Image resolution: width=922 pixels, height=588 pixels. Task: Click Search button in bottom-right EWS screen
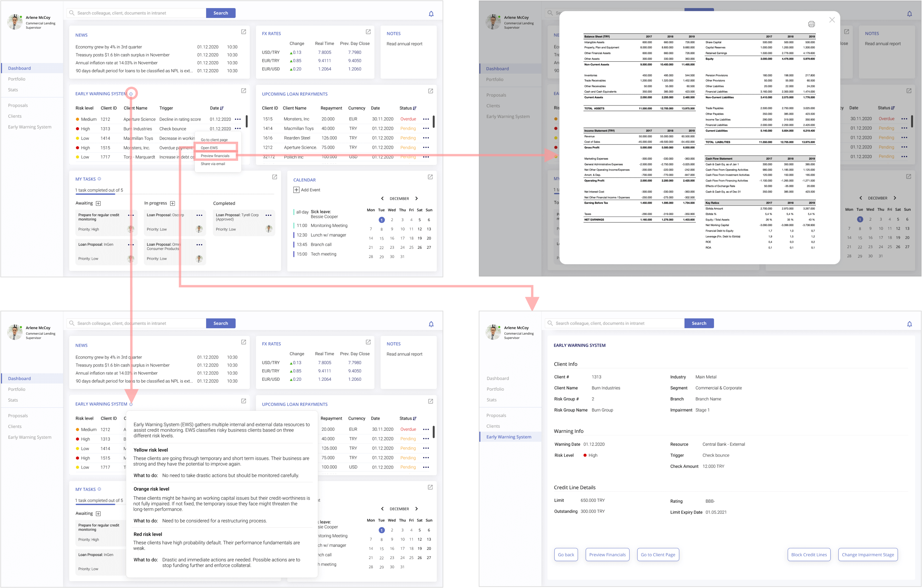pos(699,323)
